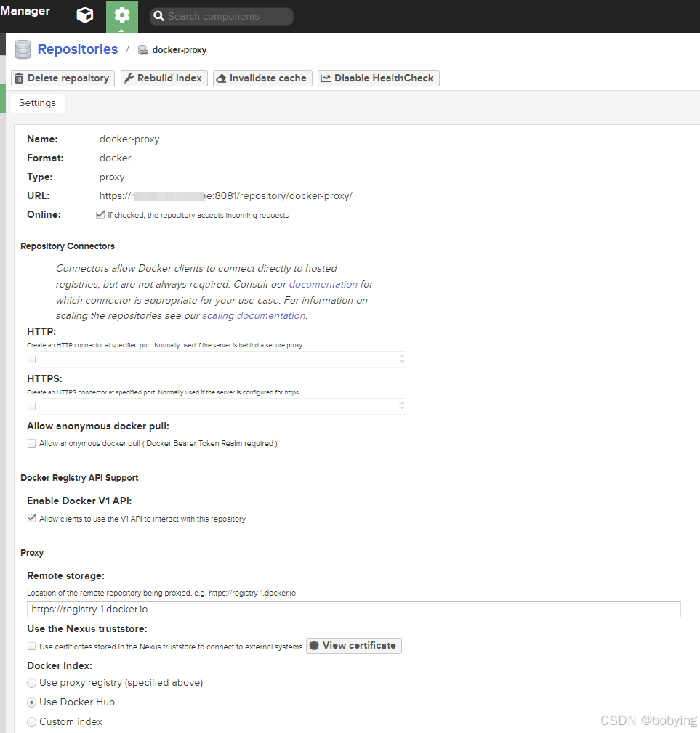Select Use Docker Hub radio option
Image resolution: width=700 pixels, height=733 pixels.
[31, 702]
